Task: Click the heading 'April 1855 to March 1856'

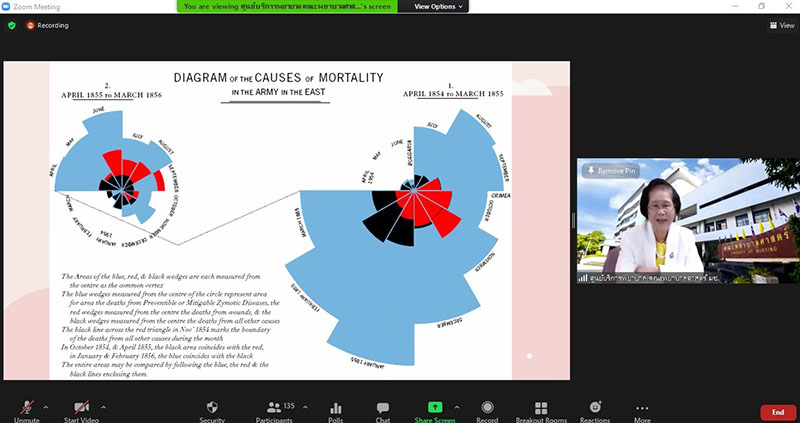Action: [111, 95]
